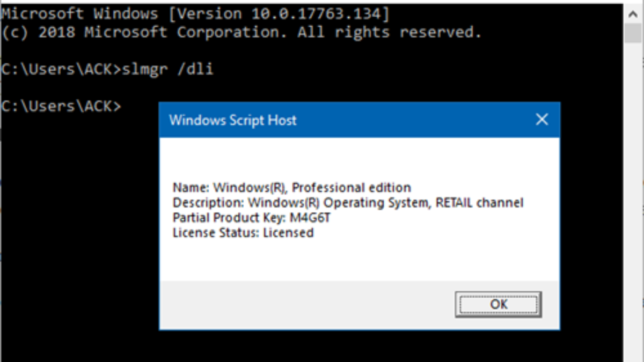Click the 2018 Microsoft Corporation copyright line
Image resolution: width=644 pixels, height=362 pixels.
click(x=241, y=32)
